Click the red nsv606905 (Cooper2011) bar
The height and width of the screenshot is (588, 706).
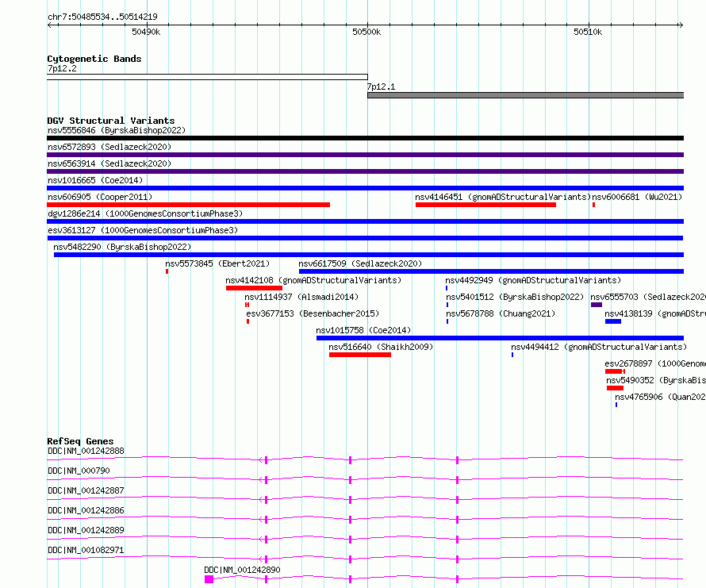pos(188,205)
